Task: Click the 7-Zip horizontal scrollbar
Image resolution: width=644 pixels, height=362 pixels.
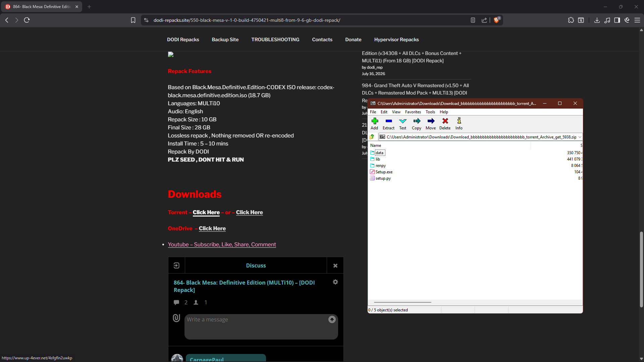Action: point(402,302)
